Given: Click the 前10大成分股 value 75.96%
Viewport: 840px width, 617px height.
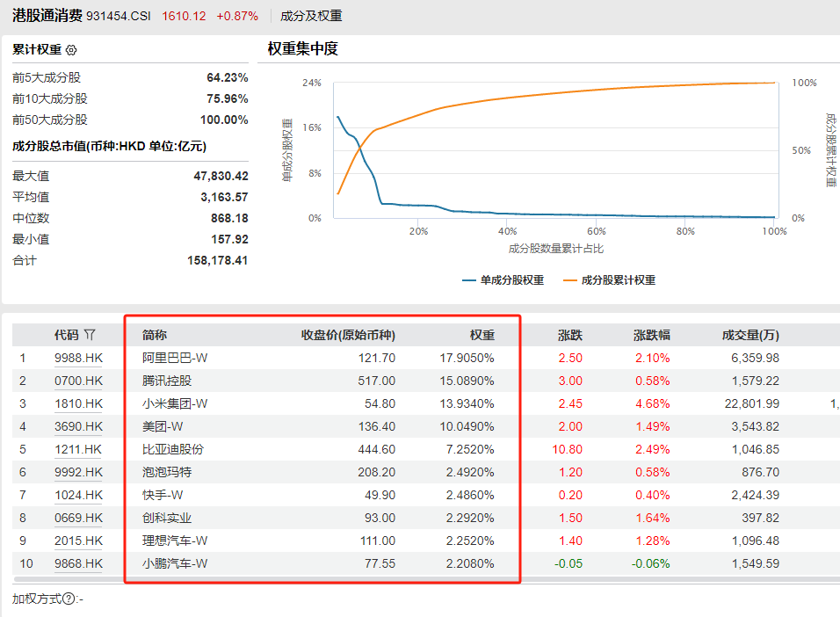Looking at the screenshot, I should pyautogui.click(x=228, y=98).
